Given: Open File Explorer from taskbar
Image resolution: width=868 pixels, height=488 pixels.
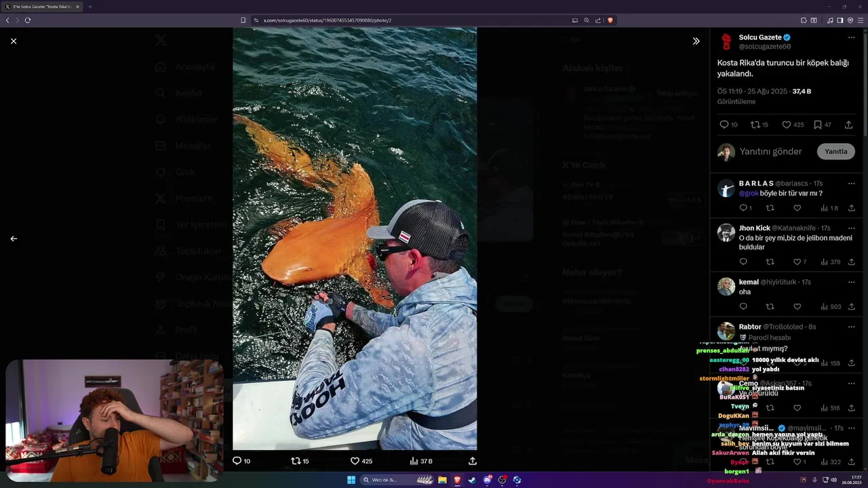Looking at the screenshot, I should click(x=442, y=480).
